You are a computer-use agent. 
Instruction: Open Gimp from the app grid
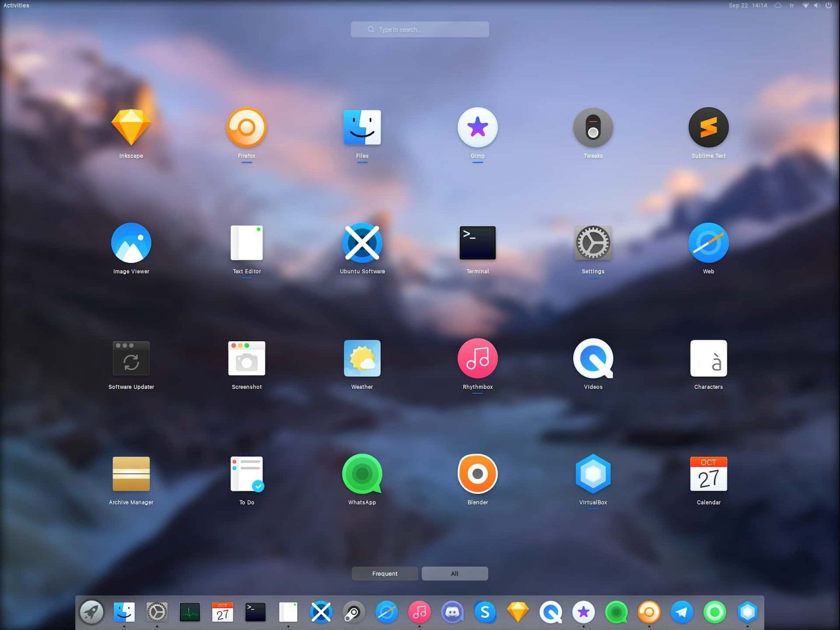tap(477, 128)
